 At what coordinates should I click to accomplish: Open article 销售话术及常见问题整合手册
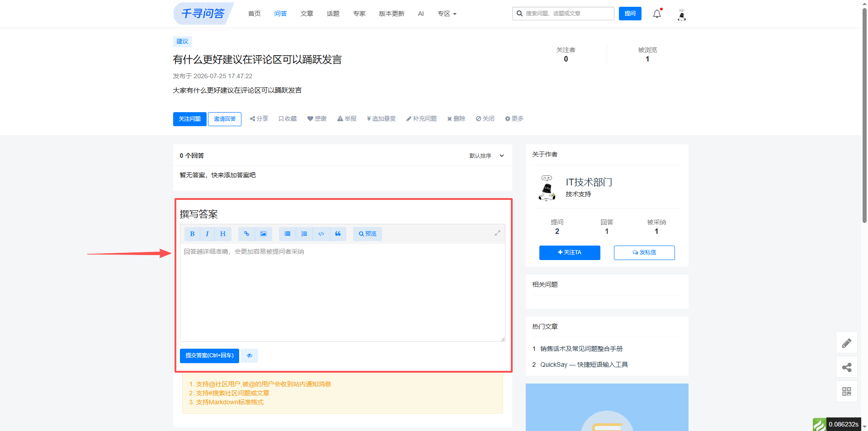[581, 349]
